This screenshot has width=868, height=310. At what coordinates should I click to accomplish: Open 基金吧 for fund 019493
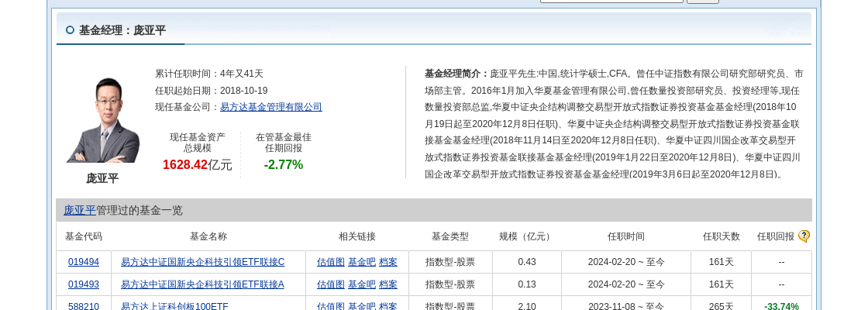(x=361, y=284)
